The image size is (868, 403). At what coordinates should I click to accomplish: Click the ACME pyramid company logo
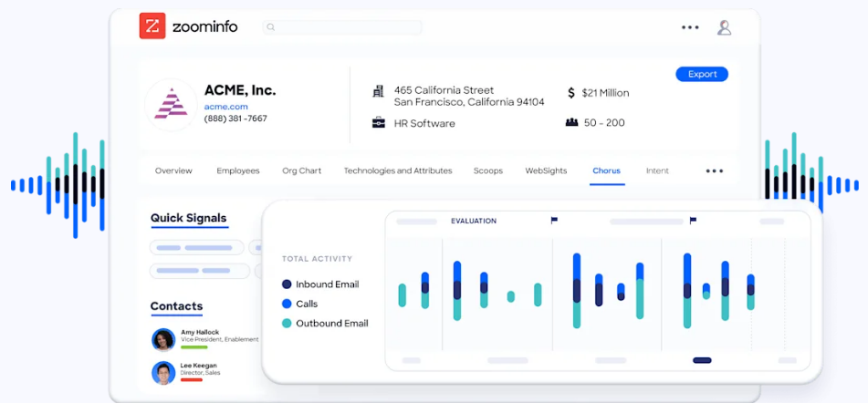(x=171, y=104)
